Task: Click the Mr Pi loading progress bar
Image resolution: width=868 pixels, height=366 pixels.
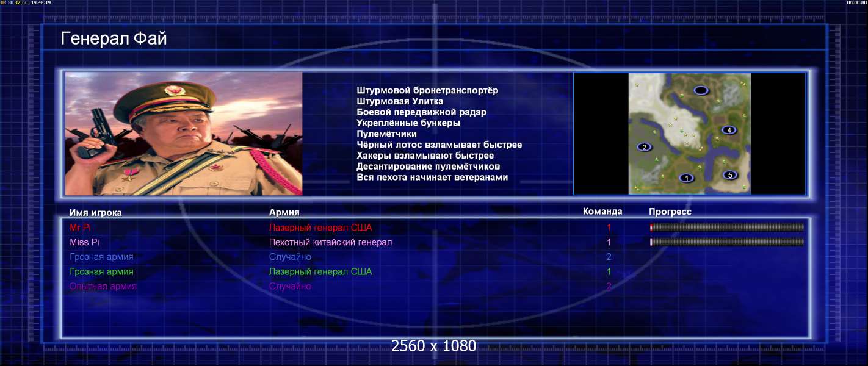Action: 727,228
